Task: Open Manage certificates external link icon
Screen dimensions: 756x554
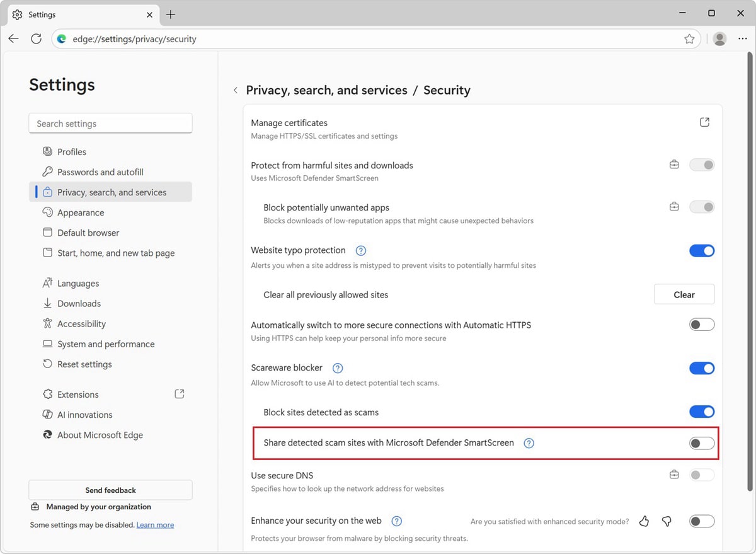Action: (x=704, y=122)
